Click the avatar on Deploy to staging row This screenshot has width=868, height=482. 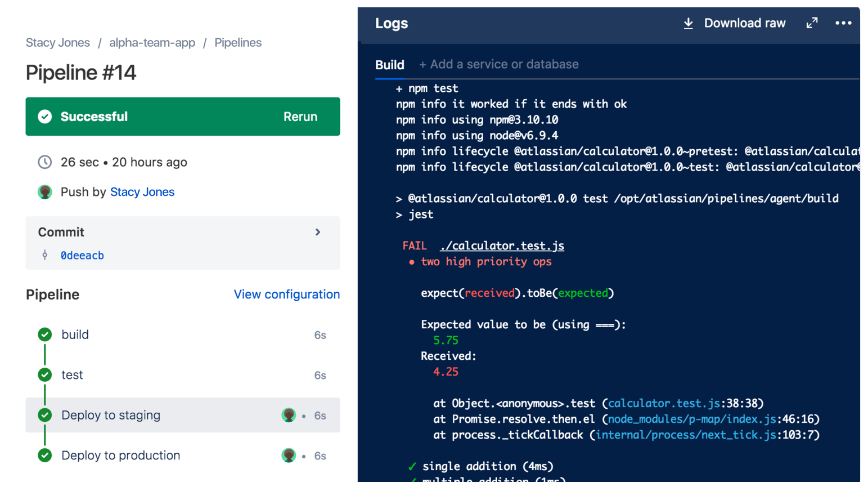(289, 415)
